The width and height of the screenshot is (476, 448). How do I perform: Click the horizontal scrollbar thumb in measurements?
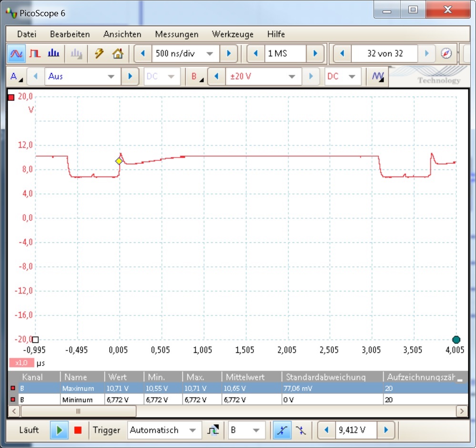tap(78, 411)
